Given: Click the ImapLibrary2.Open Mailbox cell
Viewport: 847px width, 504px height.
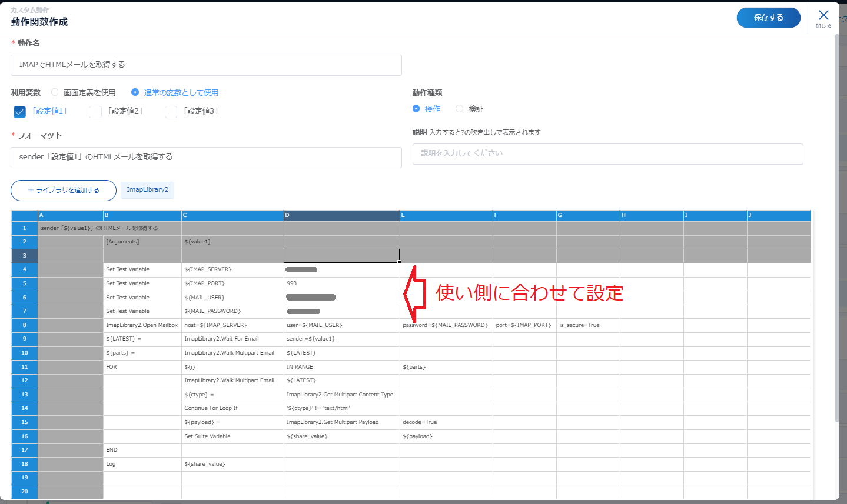Looking at the screenshot, I should (x=142, y=325).
